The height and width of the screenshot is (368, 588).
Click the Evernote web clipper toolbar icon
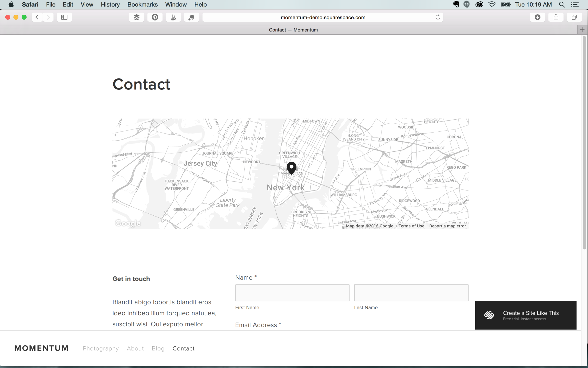click(x=191, y=17)
